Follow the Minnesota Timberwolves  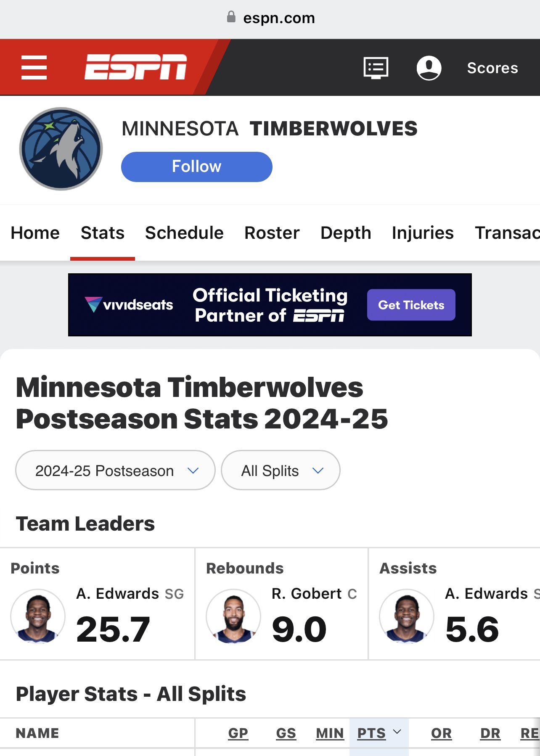pos(196,167)
